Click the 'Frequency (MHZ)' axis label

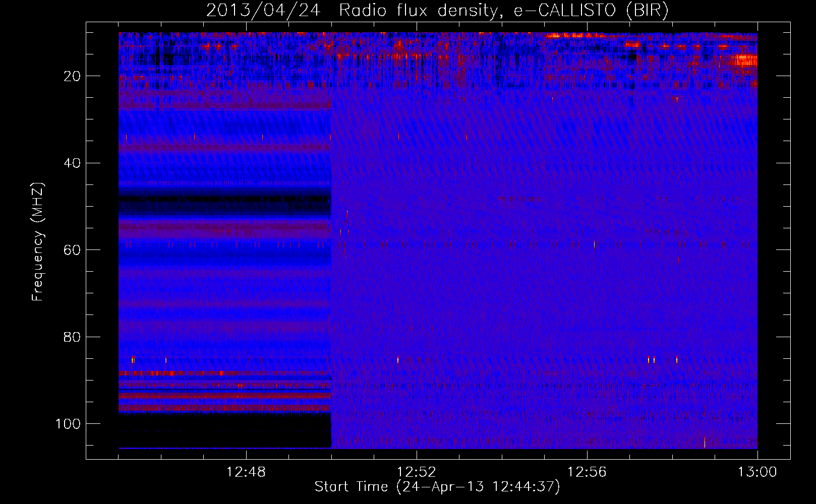(x=38, y=242)
